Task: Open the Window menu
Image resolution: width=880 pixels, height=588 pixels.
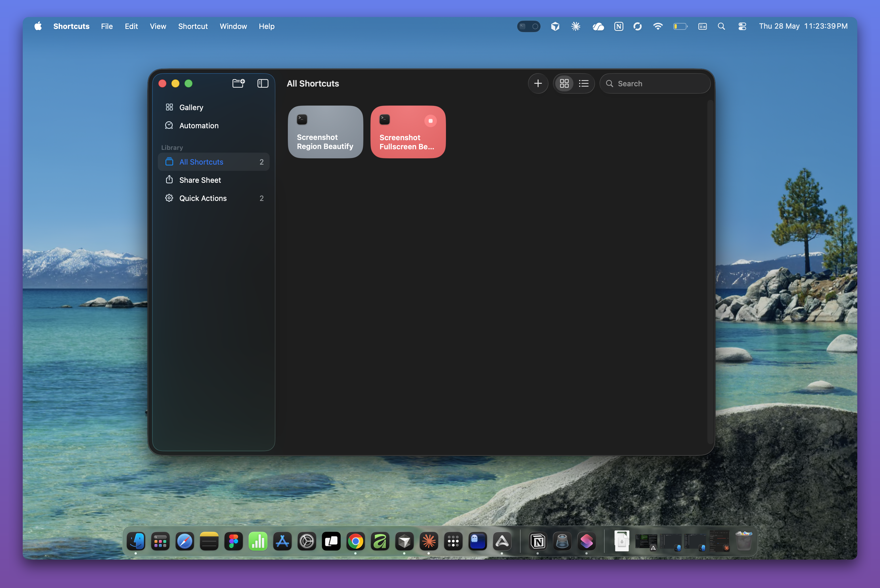Action: [233, 26]
